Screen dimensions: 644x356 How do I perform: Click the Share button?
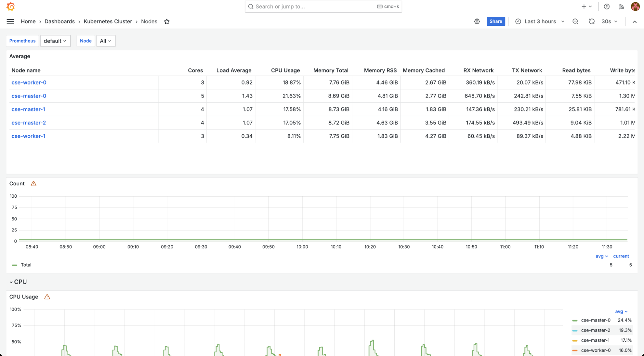pyautogui.click(x=495, y=22)
